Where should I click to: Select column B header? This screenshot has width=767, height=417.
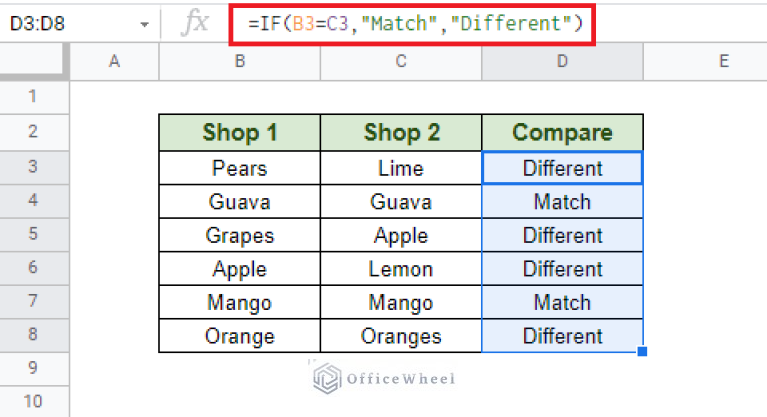(240, 61)
